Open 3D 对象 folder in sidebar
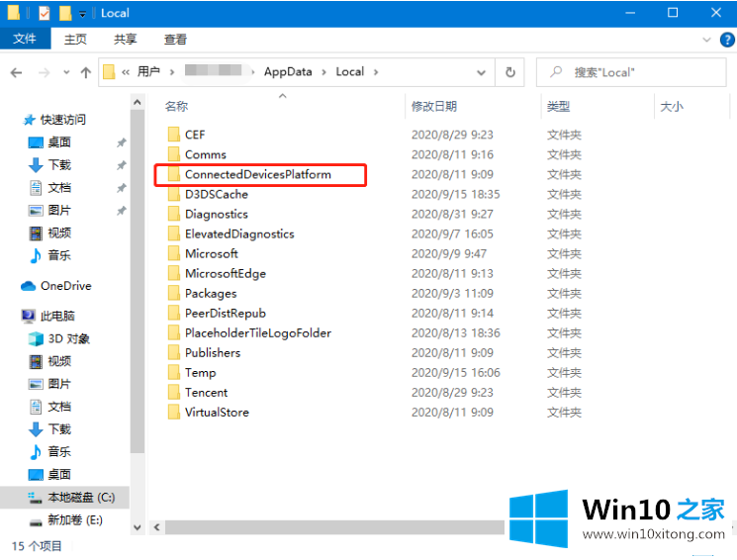This screenshot has height=560, width=737. (68, 338)
